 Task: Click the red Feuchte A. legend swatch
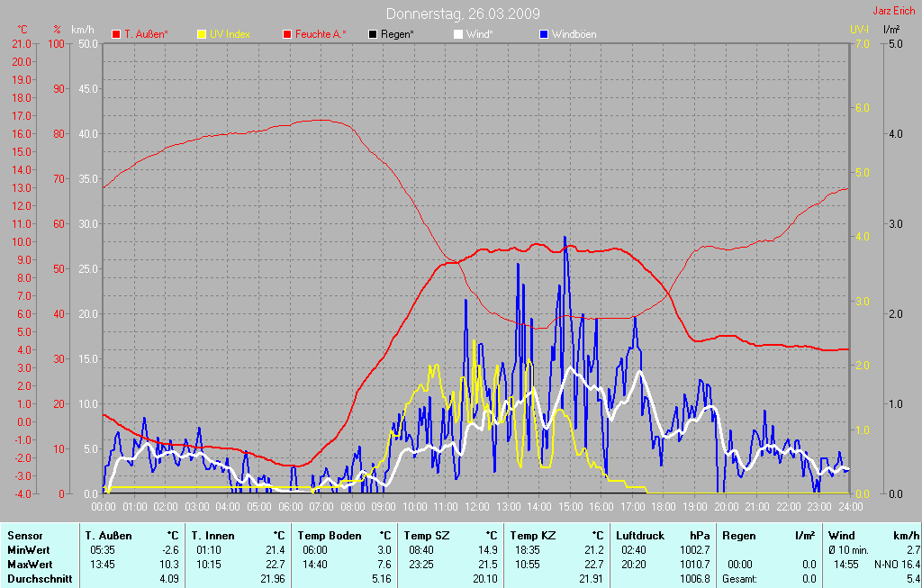pos(287,34)
